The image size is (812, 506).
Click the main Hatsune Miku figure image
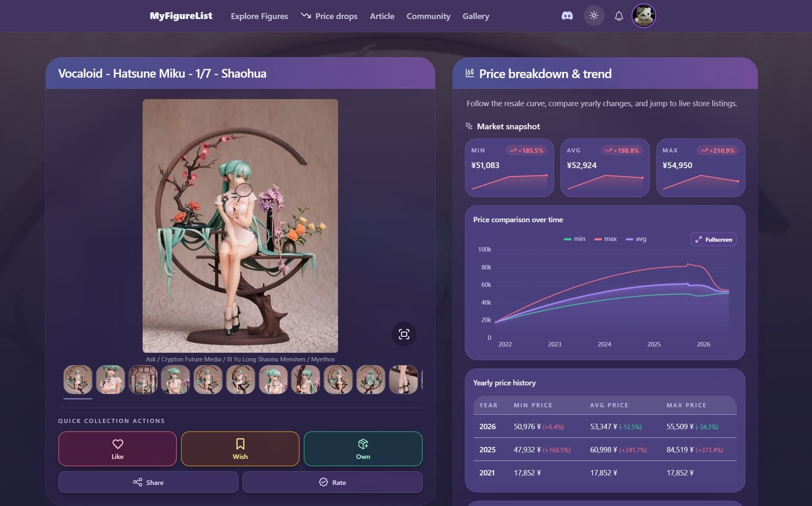click(240, 226)
